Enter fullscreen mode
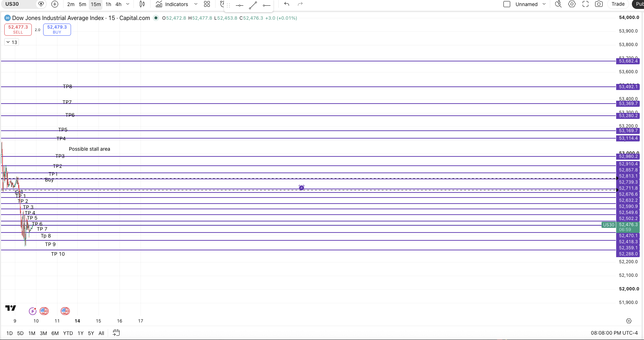Viewport: 644px width, 340px height. 585,4
